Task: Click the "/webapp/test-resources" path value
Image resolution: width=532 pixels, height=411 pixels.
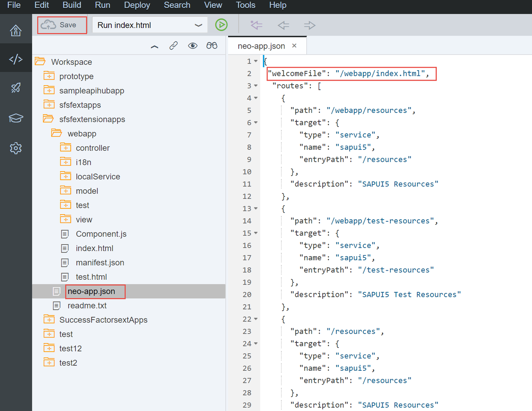Action: 380,221
